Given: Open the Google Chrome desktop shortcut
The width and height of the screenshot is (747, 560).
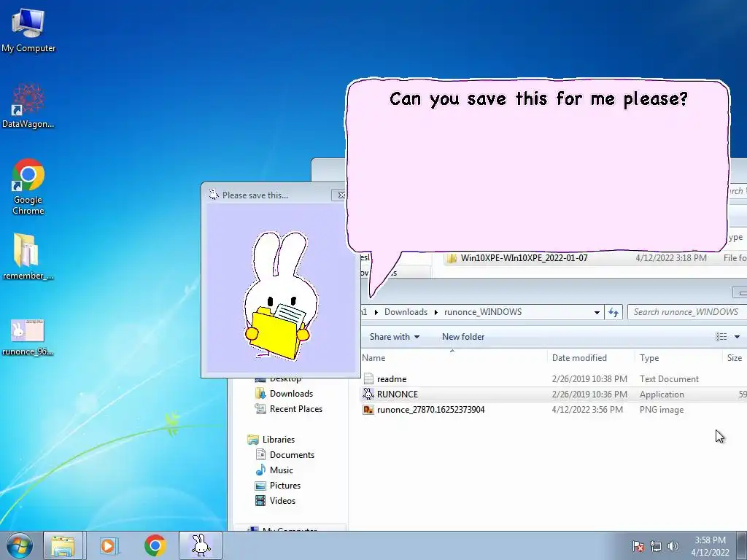Looking at the screenshot, I should click(28, 187).
